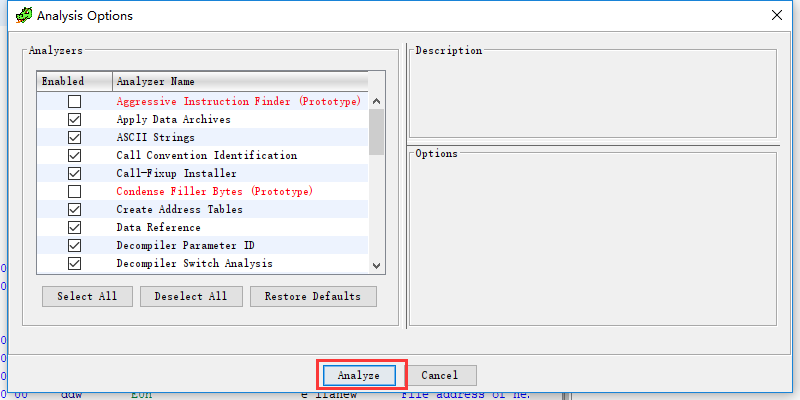Start analysis with the Analyze button
The width and height of the screenshot is (800, 400).
click(359, 375)
